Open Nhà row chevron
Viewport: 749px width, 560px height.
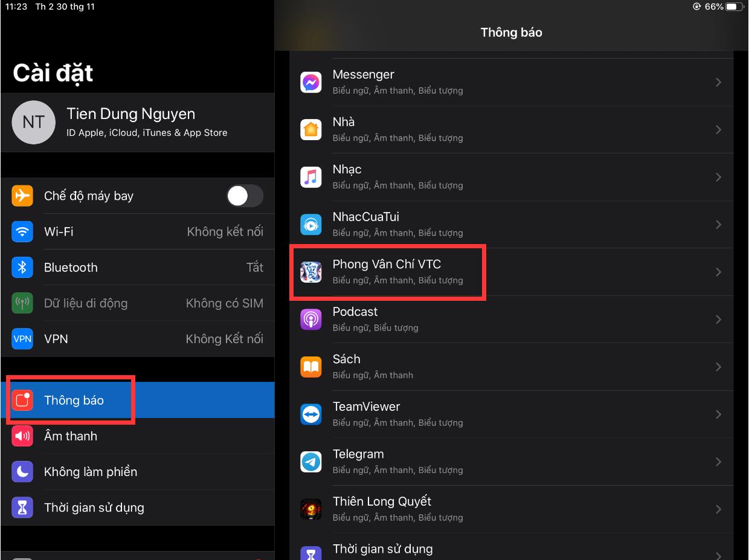point(718,129)
